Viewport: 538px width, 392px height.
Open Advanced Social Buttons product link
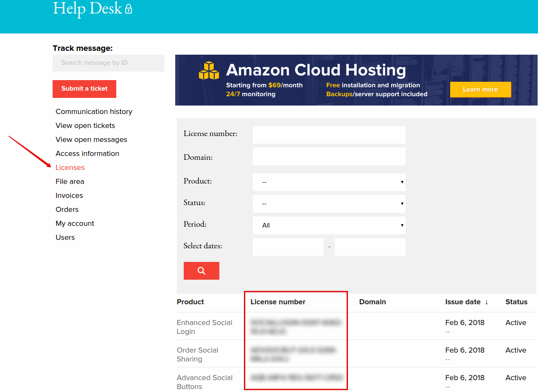pos(205,382)
